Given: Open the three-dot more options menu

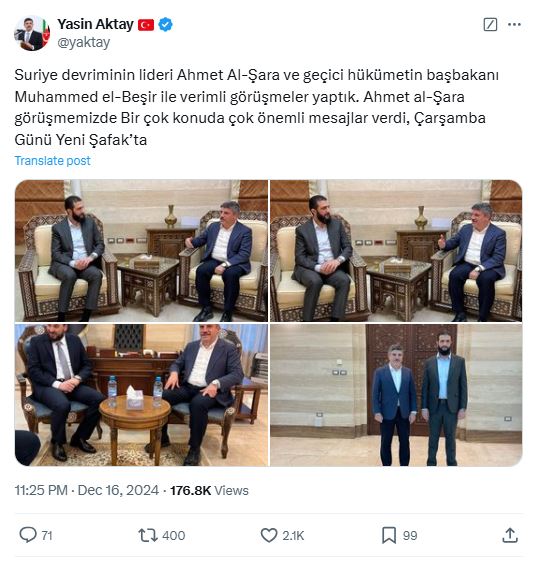Looking at the screenshot, I should click(x=514, y=24).
